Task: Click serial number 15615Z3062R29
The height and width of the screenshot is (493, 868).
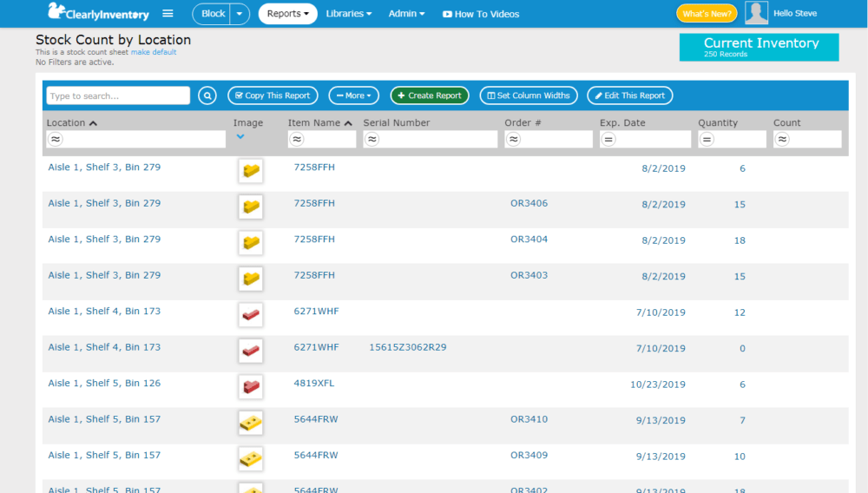Action: [408, 347]
